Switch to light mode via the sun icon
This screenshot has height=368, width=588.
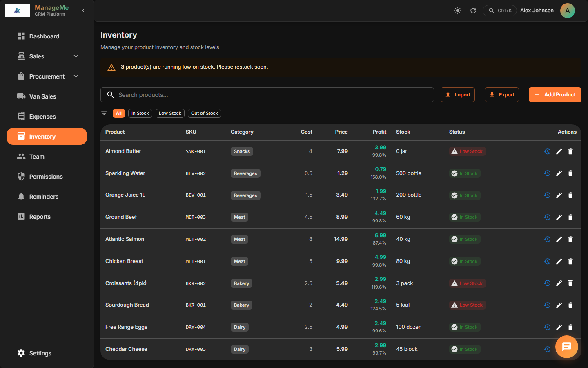coord(457,11)
